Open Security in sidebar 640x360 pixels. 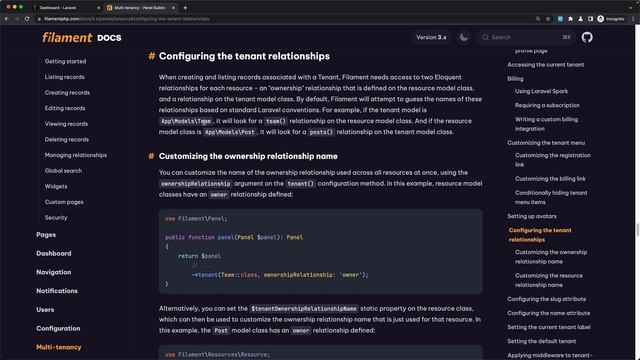click(56, 218)
